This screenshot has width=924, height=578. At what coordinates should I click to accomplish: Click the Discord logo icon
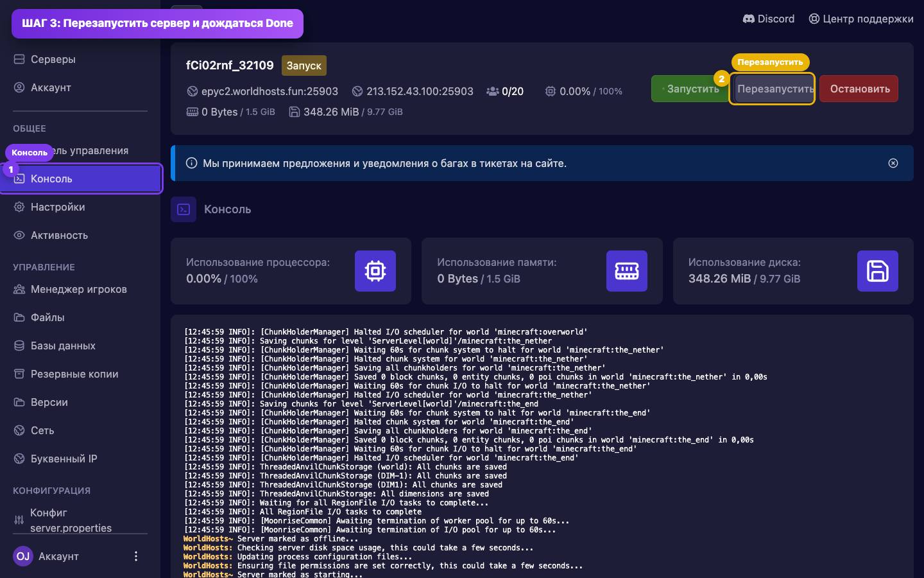(x=749, y=19)
